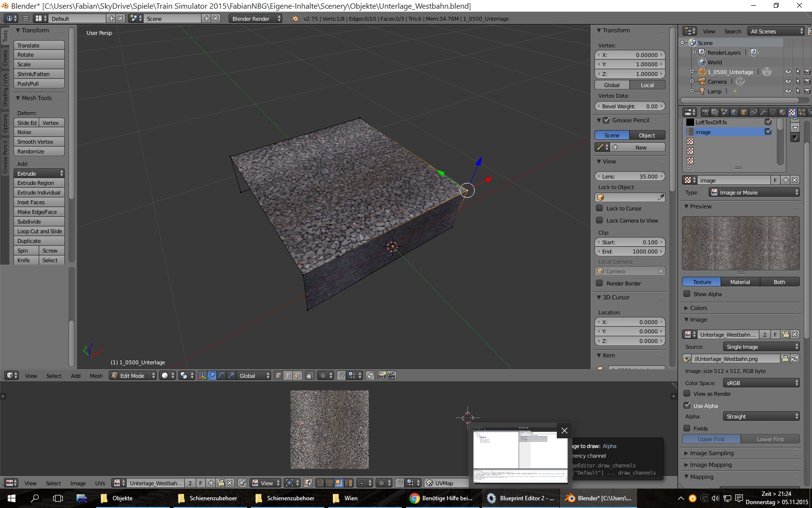812x508 pixels.
Task: Click the OpenGL render camera icon
Action: pos(382,375)
